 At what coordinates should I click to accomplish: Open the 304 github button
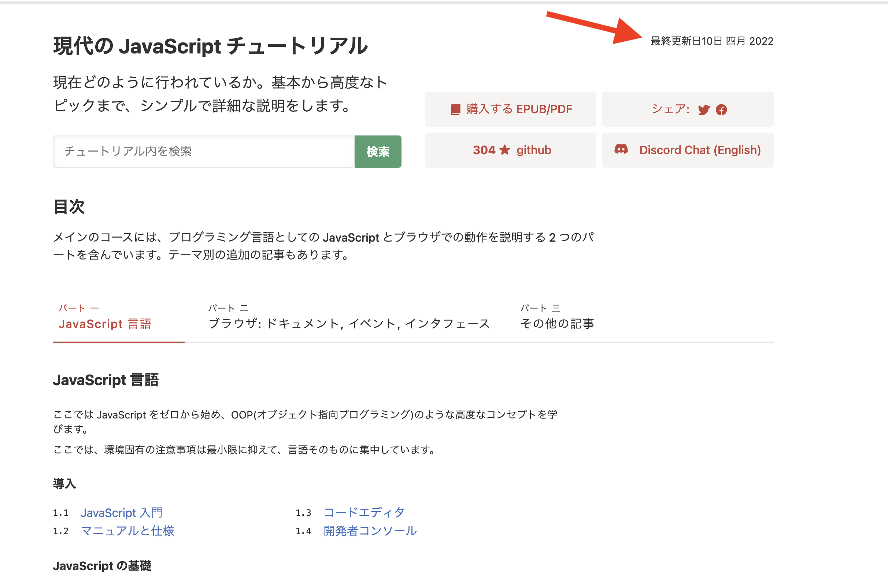pos(510,150)
